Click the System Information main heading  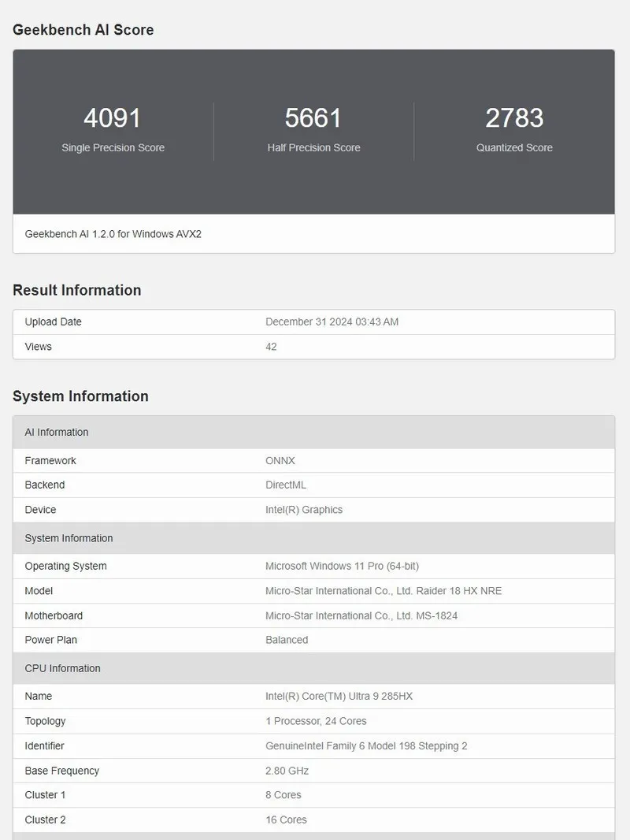[x=80, y=396]
